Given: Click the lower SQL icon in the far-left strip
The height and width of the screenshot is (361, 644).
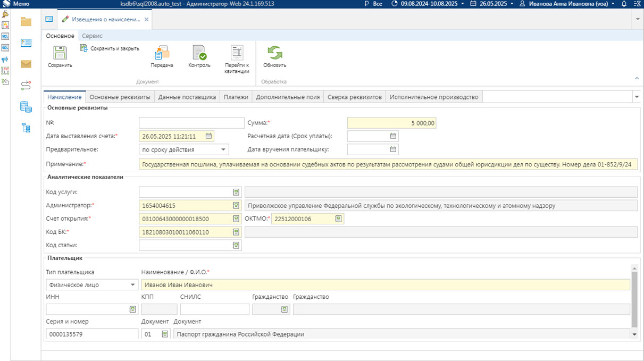Looking at the screenshot, I should [x=5, y=48].
